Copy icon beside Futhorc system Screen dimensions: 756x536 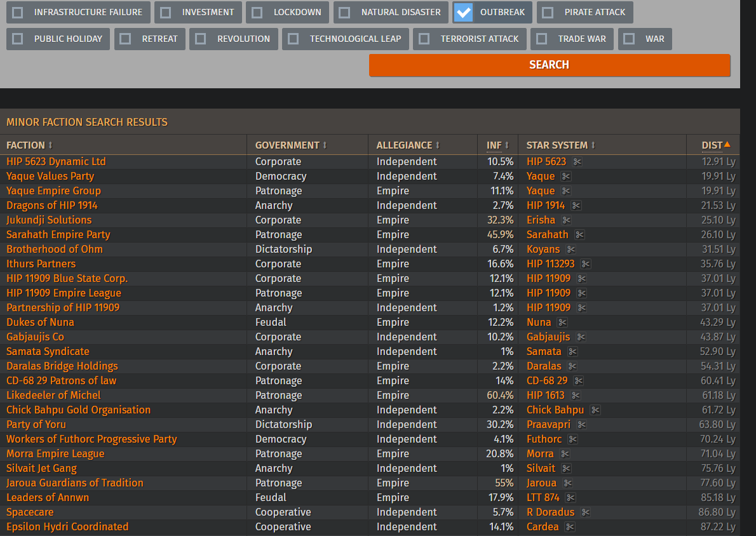(x=573, y=439)
